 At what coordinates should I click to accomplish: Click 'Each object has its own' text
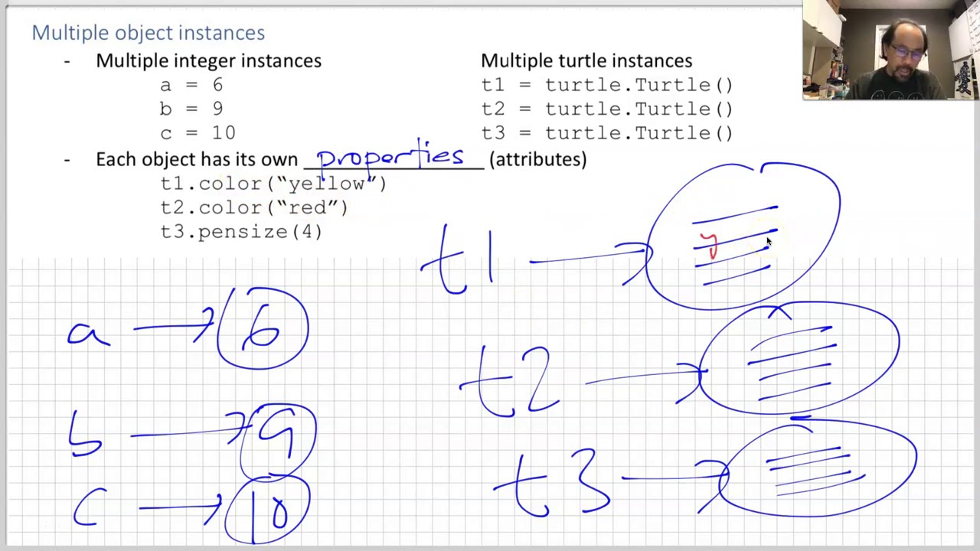pos(197,159)
